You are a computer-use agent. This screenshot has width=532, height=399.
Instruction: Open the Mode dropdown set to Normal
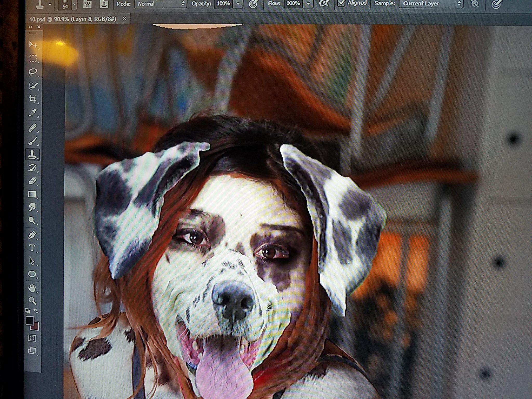click(x=160, y=4)
